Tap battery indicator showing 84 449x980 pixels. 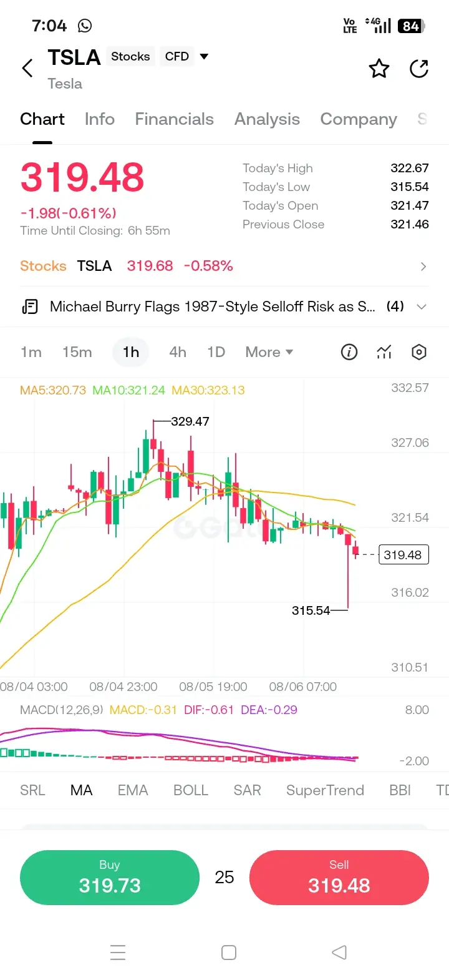[412, 26]
